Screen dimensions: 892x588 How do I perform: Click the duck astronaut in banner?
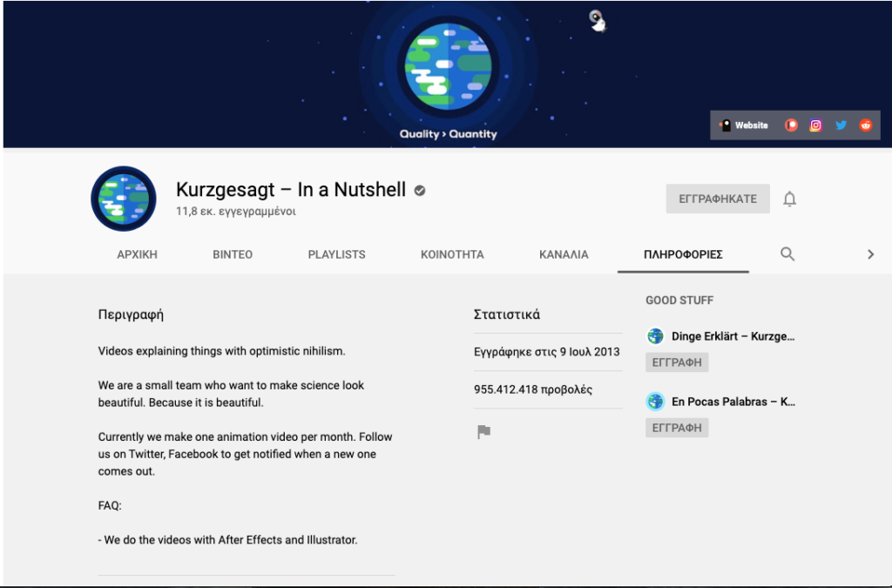pos(597,21)
